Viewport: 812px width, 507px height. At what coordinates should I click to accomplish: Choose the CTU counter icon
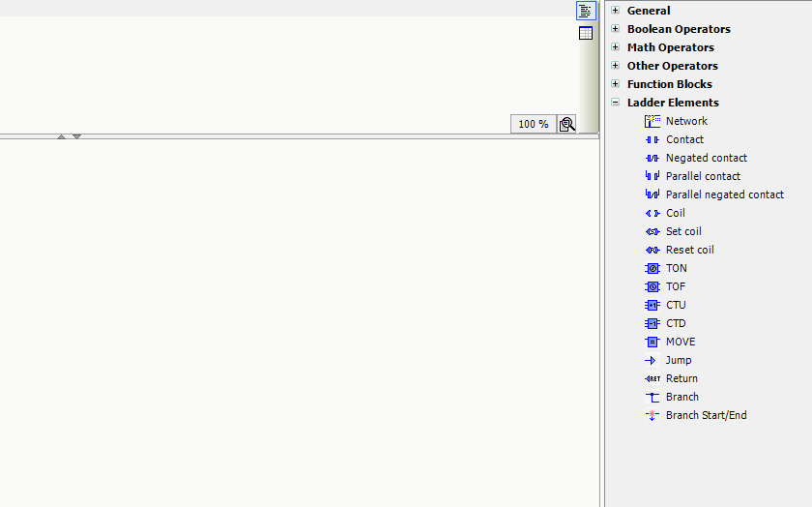pos(652,305)
